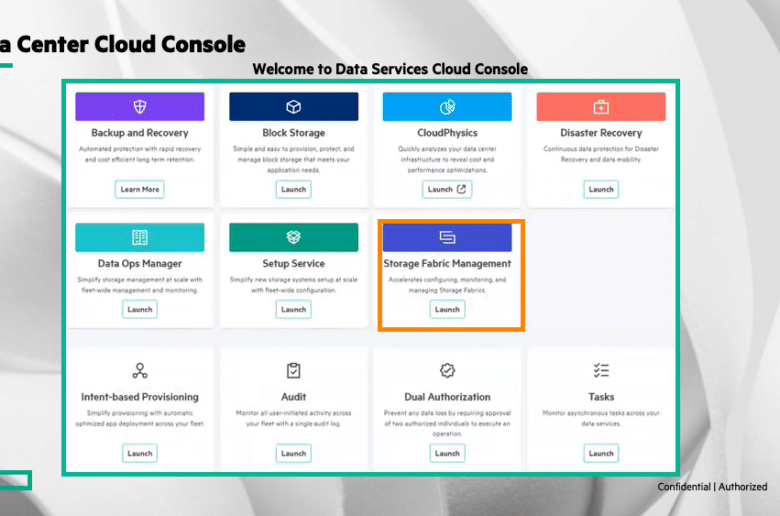This screenshot has width=780, height=516.
Task: Click the 'Center Cloud Console' slide title
Action: (131, 44)
